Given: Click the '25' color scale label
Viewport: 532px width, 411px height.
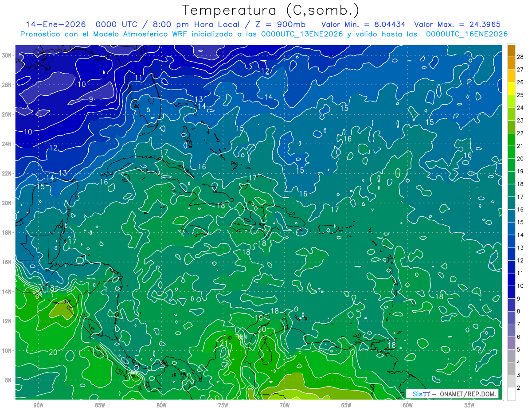Looking at the screenshot, I should click(520, 95).
